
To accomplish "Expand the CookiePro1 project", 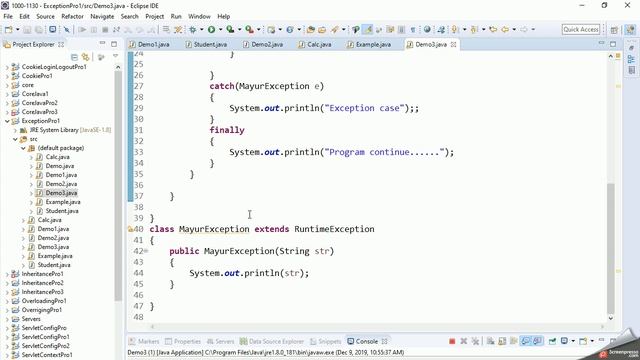I will (x=7, y=76).
